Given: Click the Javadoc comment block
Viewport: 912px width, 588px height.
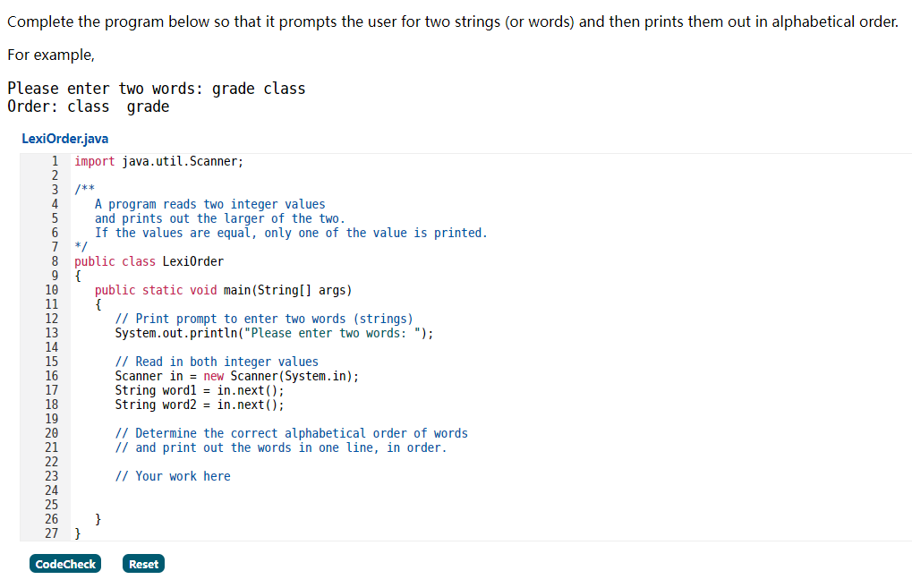Looking at the screenshot, I should click(x=224, y=217).
